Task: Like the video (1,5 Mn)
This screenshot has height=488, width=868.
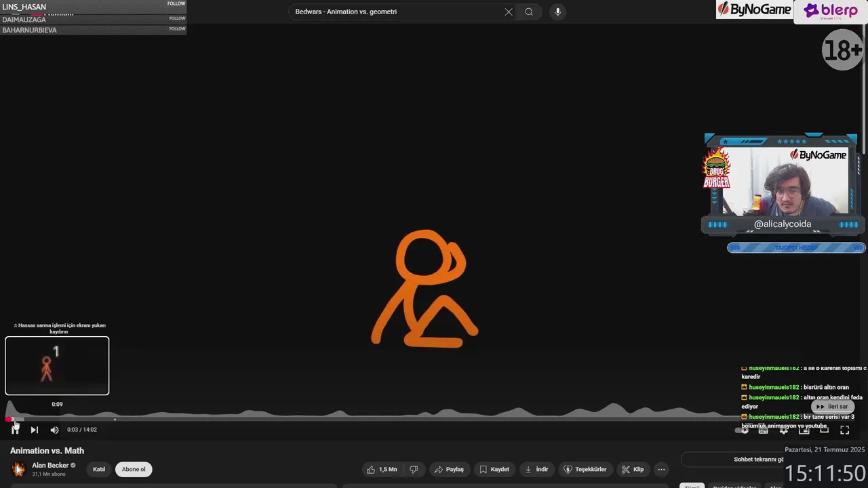Action: [x=382, y=469]
